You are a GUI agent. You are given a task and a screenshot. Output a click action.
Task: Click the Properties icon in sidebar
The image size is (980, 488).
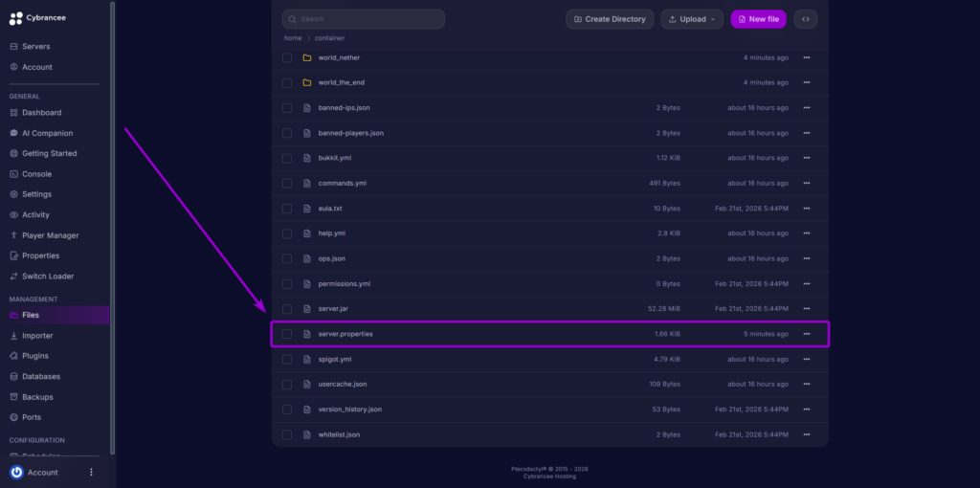click(13, 255)
